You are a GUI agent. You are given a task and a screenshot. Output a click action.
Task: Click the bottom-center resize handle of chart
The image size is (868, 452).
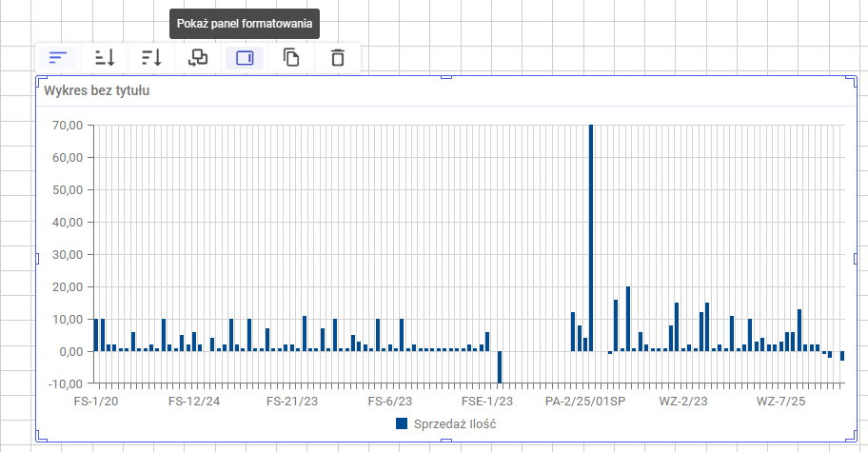[x=446, y=441]
